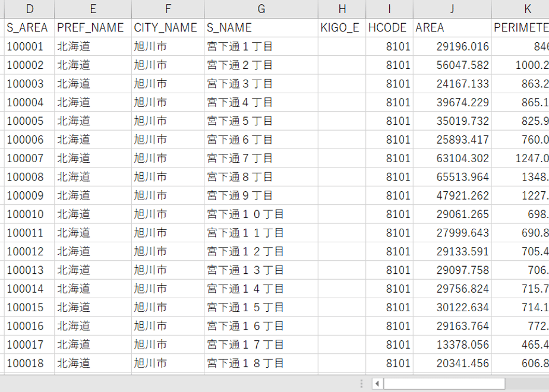Select column E header
This screenshot has height=392, width=549.
[93, 9]
